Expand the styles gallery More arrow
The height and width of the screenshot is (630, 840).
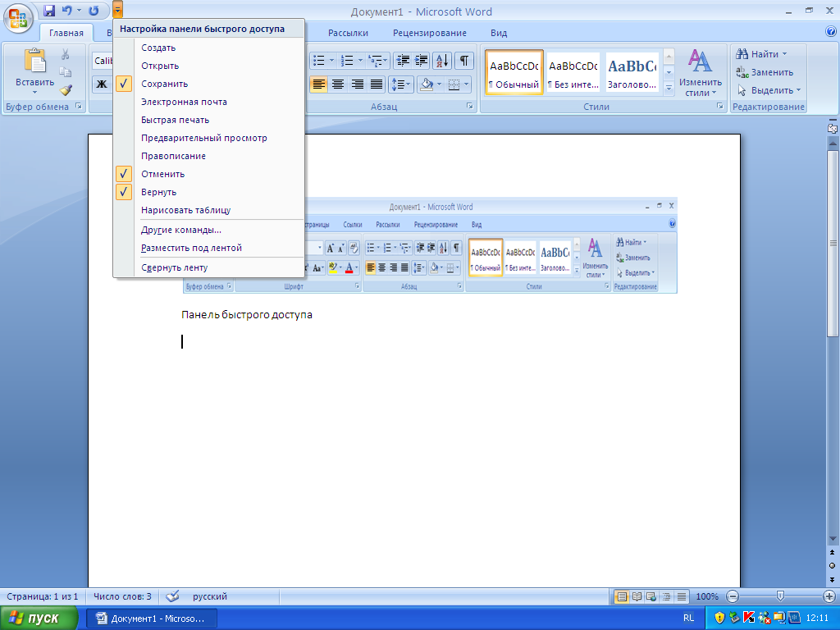tap(669, 89)
